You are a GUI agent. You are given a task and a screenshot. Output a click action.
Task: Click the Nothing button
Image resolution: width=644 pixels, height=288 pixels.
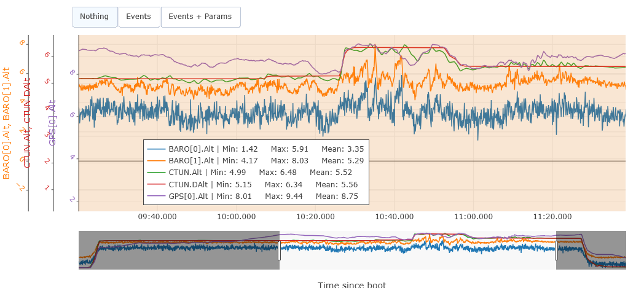pyautogui.click(x=95, y=17)
